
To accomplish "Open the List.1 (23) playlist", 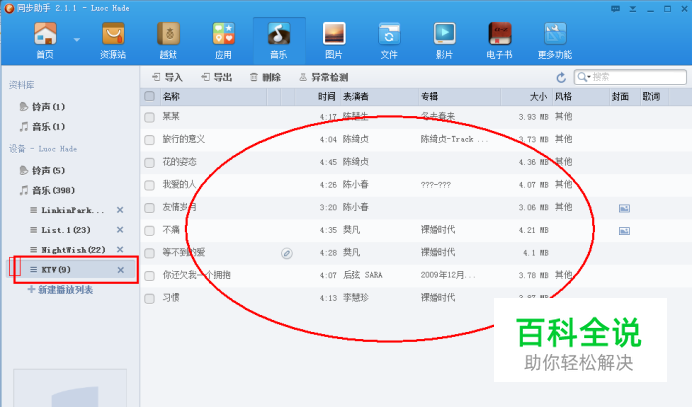I will coord(60,230).
